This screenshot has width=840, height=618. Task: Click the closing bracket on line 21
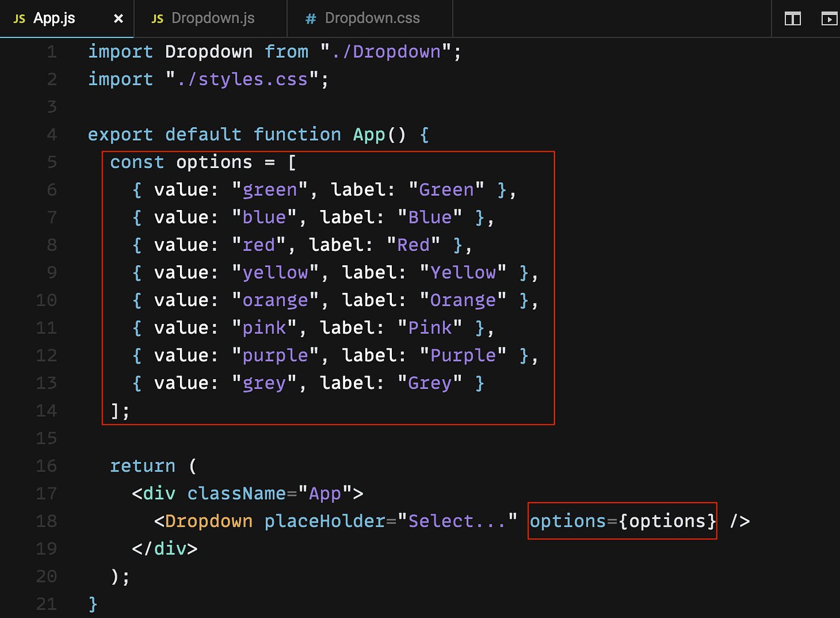[x=92, y=604]
